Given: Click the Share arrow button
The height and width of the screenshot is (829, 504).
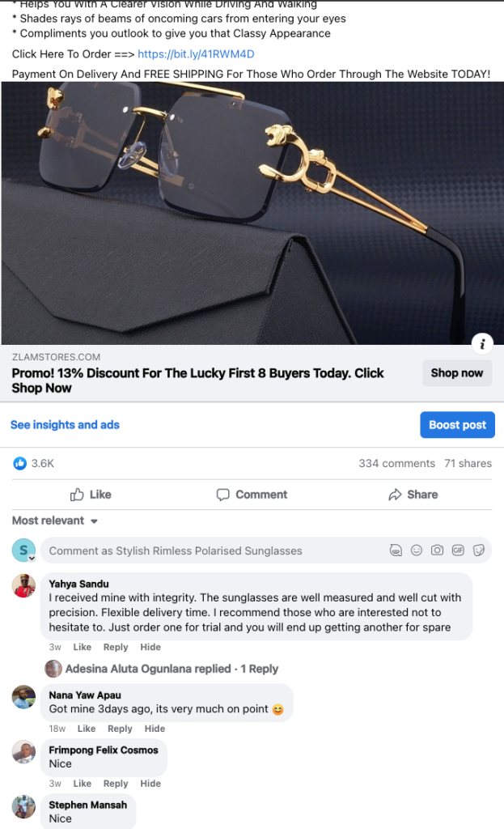Looking at the screenshot, I should (413, 495).
